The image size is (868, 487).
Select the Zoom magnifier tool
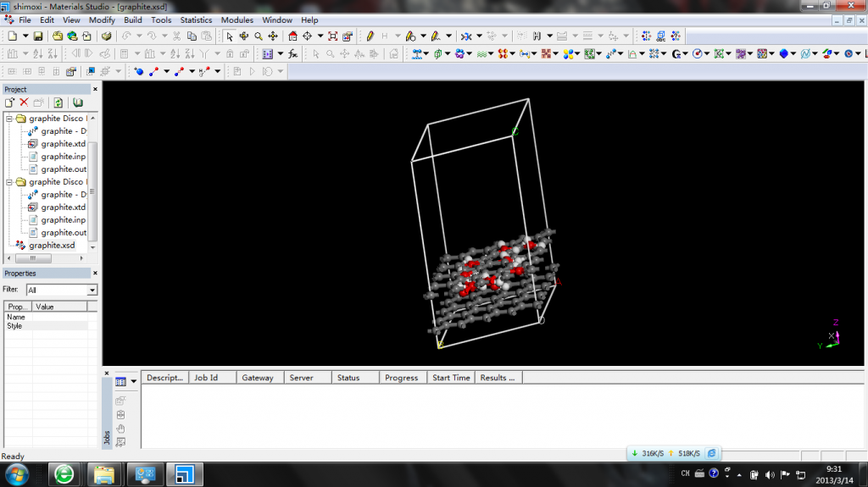[x=259, y=36]
